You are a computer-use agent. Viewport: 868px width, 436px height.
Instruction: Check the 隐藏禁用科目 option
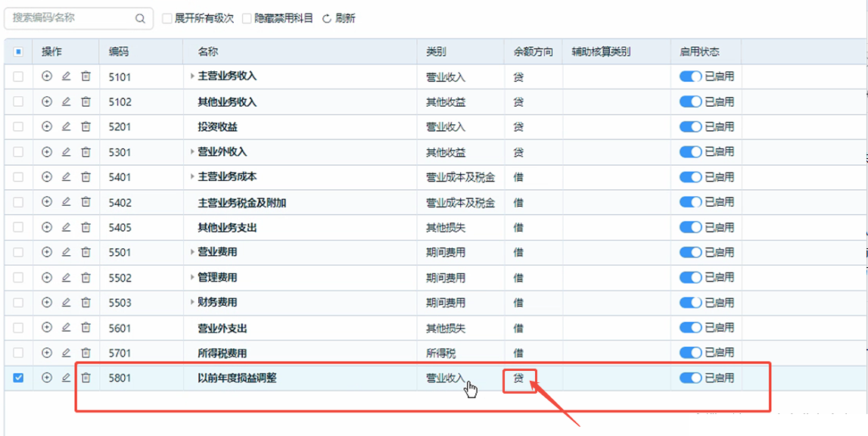[247, 18]
